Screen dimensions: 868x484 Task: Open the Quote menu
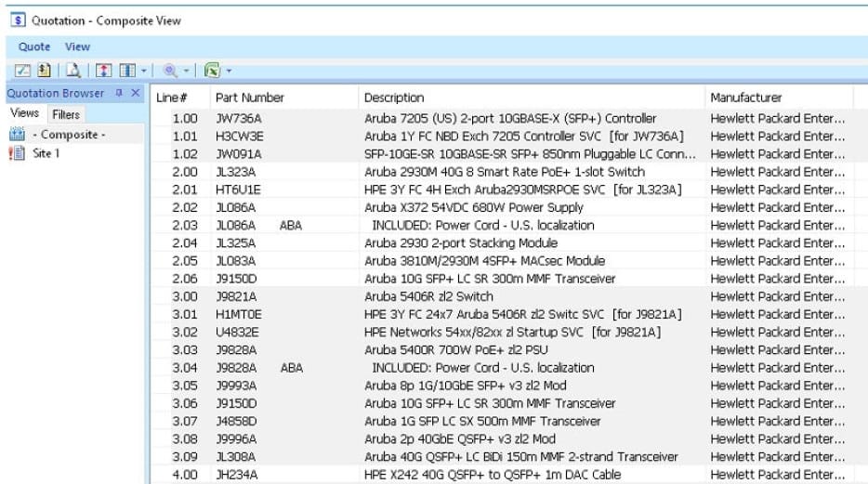pyautogui.click(x=35, y=46)
